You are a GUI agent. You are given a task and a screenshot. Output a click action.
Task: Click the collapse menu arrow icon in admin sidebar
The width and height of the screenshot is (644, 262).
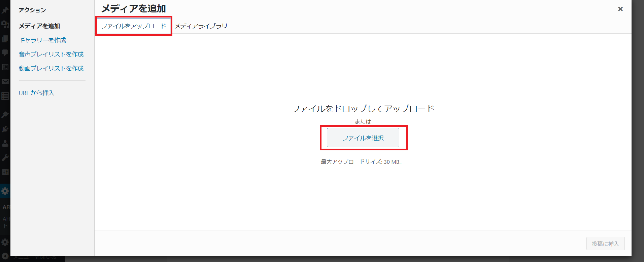coord(5,256)
